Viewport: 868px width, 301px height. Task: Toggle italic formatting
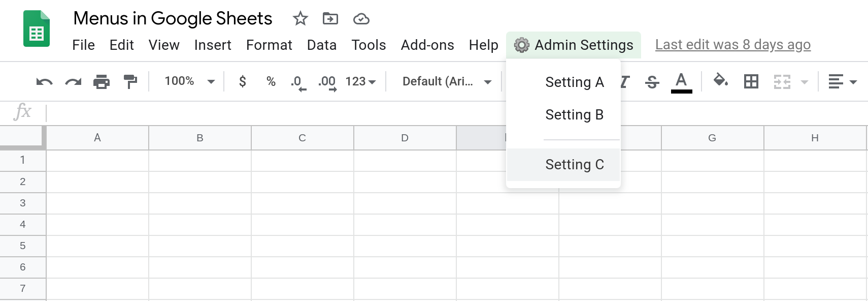tap(625, 81)
